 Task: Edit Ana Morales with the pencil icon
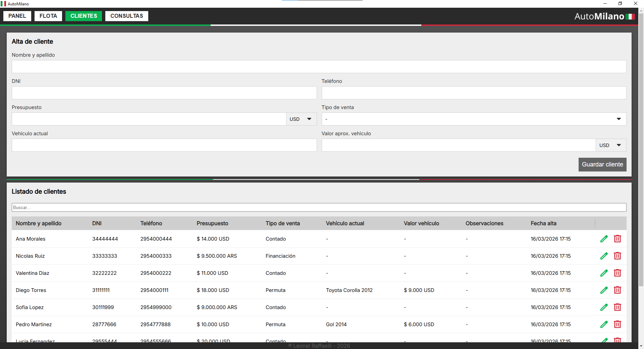click(604, 239)
